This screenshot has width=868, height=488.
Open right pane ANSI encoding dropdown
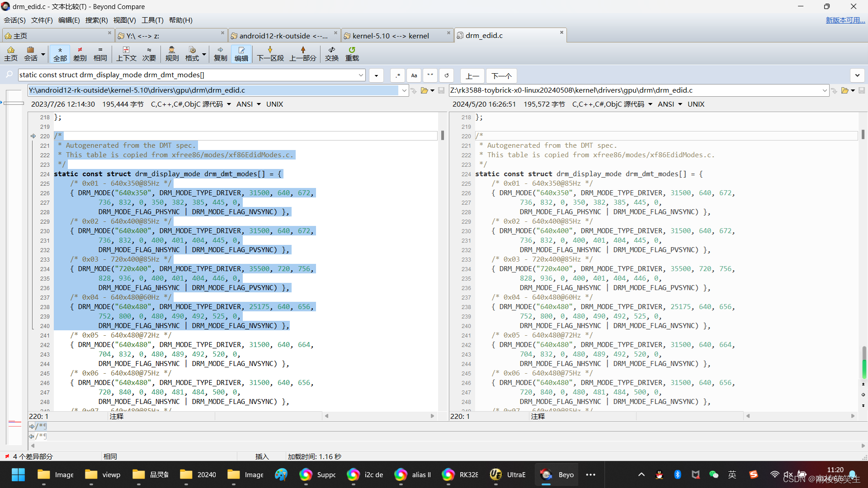(x=670, y=104)
